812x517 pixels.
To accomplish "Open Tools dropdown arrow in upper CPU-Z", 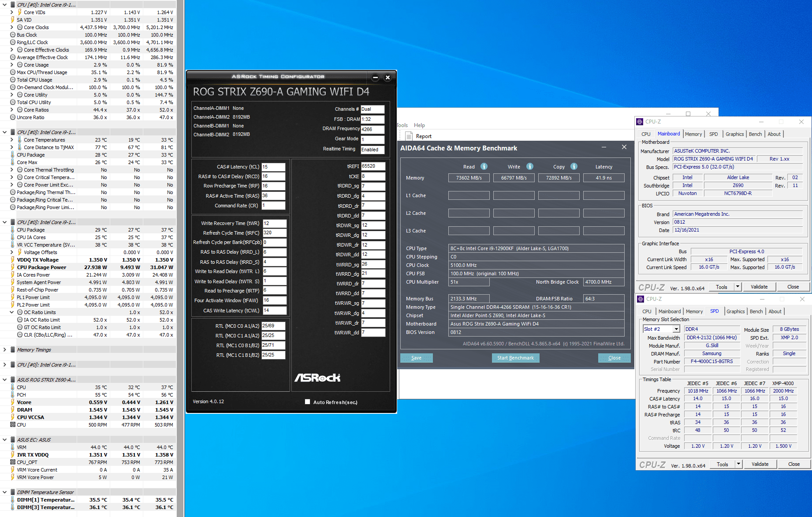I will [738, 287].
